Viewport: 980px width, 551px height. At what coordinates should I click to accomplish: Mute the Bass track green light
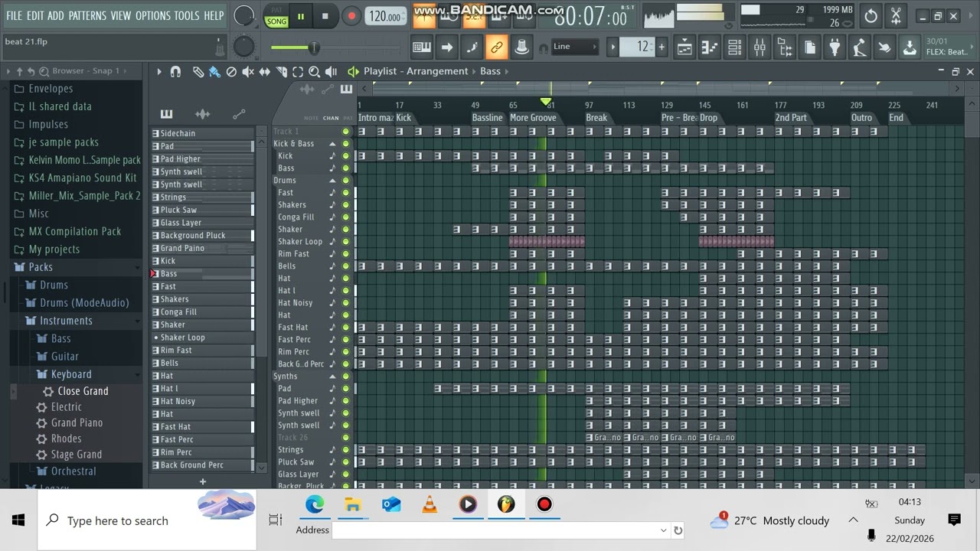pyautogui.click(x=346, y=168)
